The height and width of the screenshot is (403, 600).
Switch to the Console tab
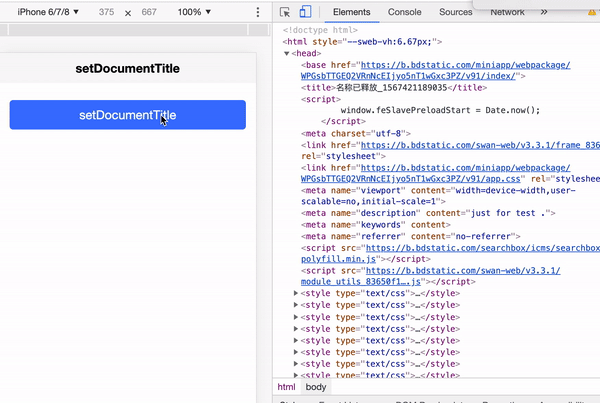click(x=404, y=12)
